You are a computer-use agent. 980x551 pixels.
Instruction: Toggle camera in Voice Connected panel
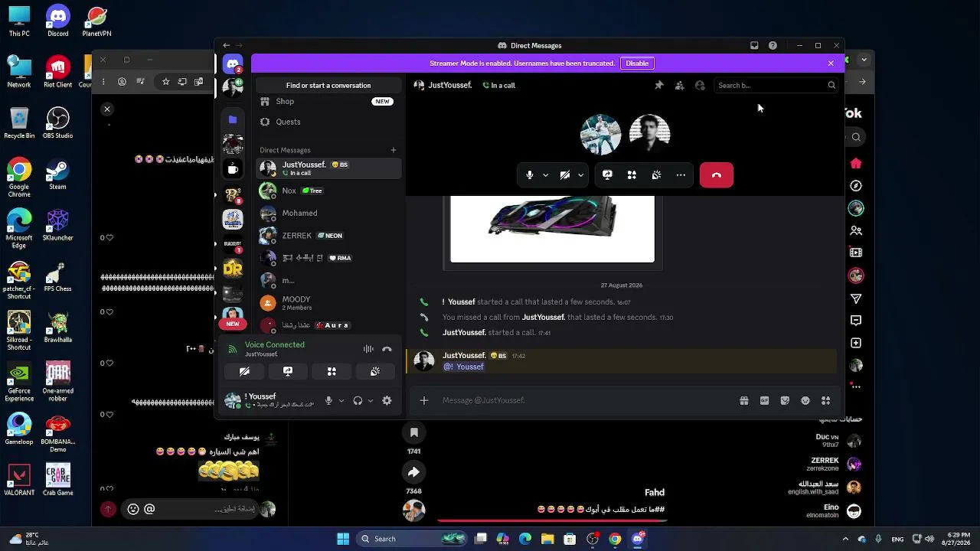pyautogui.click(x=244, y=371)
